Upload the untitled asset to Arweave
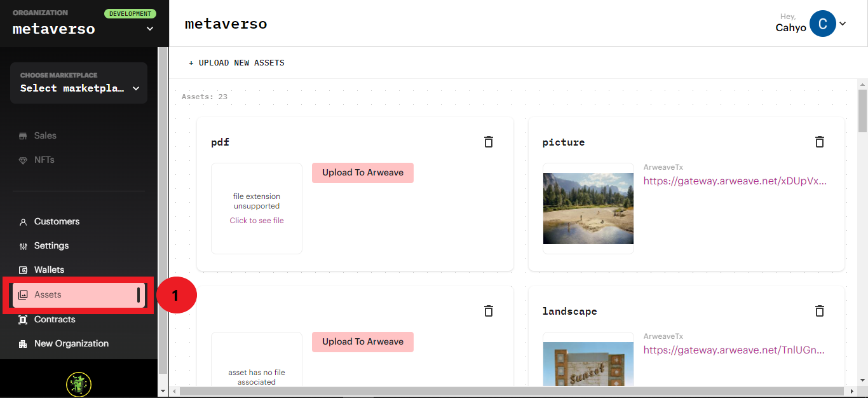The height and width of the screenshot is (398, 868). click(x=363, y=342)
